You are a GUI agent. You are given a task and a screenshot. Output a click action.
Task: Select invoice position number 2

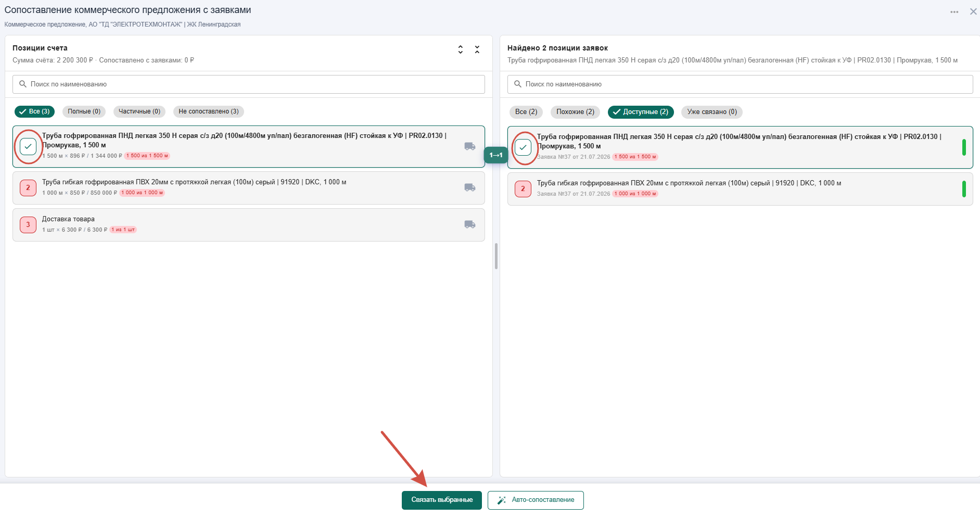(28, 188)
